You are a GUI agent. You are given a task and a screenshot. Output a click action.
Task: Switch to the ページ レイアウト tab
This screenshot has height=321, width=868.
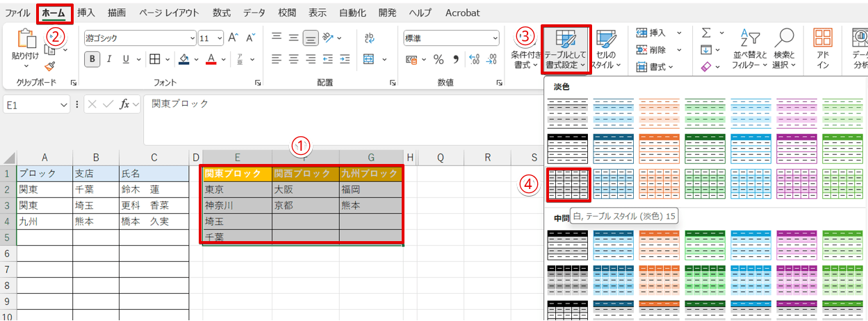coord(169,13)
